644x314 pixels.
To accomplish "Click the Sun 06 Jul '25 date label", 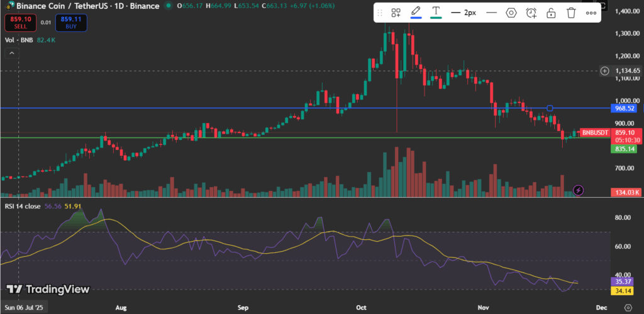I will coord(25,307).
